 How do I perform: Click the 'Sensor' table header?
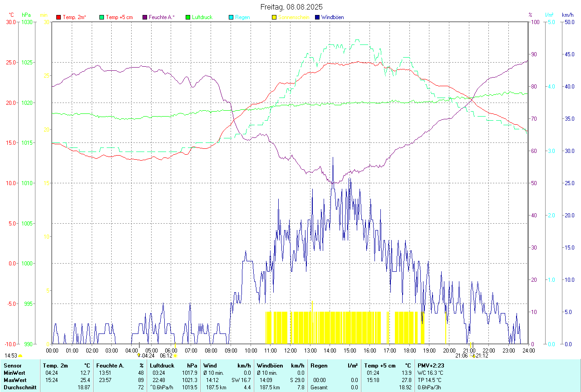[x=13, y=365]
